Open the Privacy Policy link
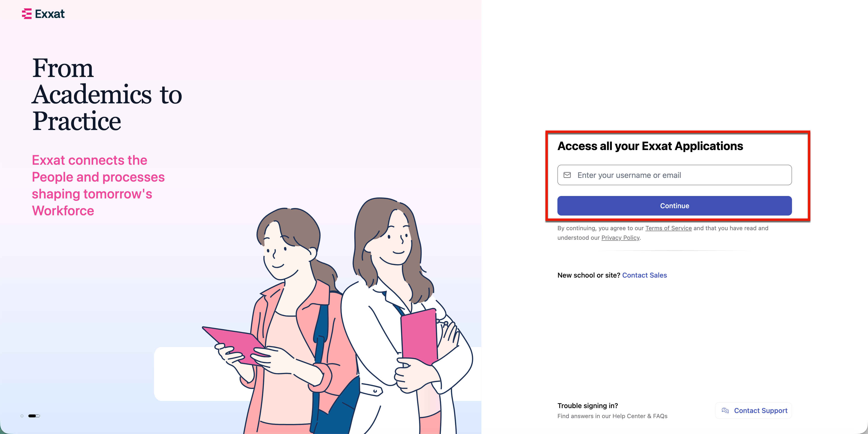 coord(620,238)
